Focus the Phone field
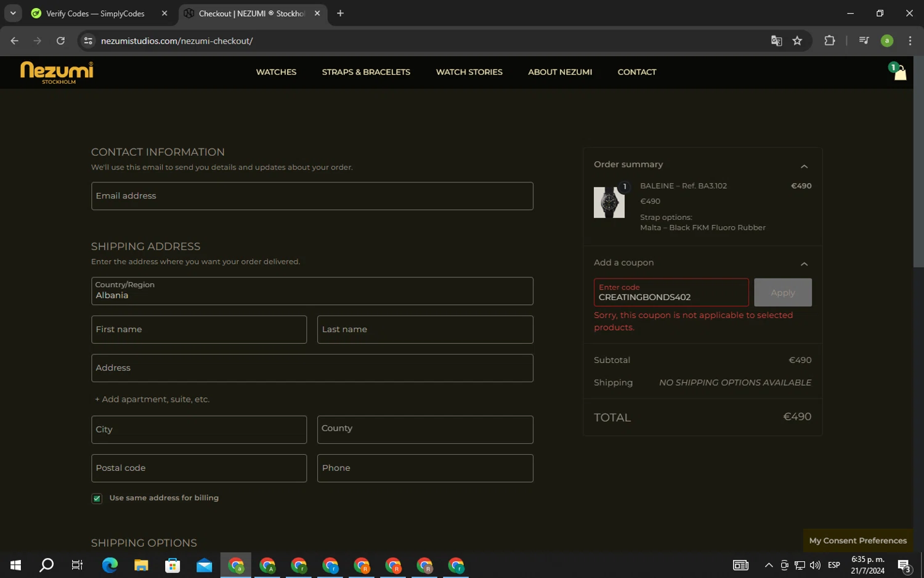The image size is (924, 578). coord(425,468)
